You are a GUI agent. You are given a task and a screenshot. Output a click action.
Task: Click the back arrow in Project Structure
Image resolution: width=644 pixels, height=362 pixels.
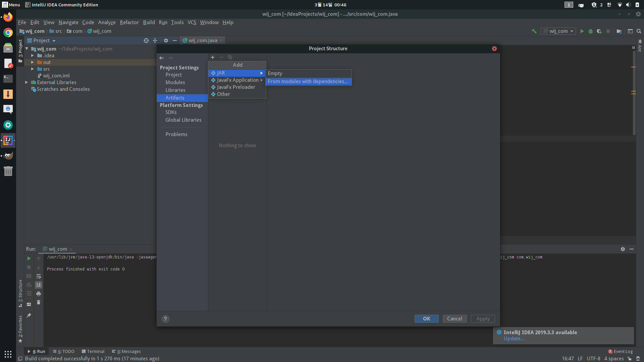162,58
